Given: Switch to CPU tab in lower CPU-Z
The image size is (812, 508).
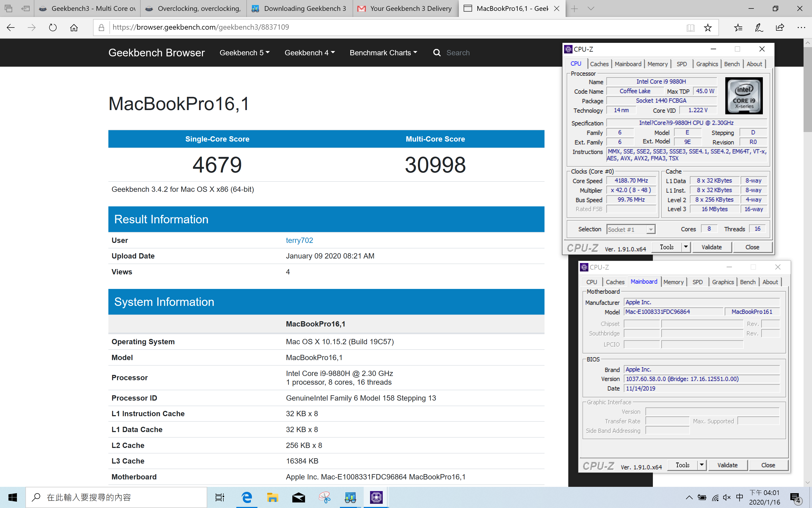Looking at the screenshot, I should [x=592, y=282].
